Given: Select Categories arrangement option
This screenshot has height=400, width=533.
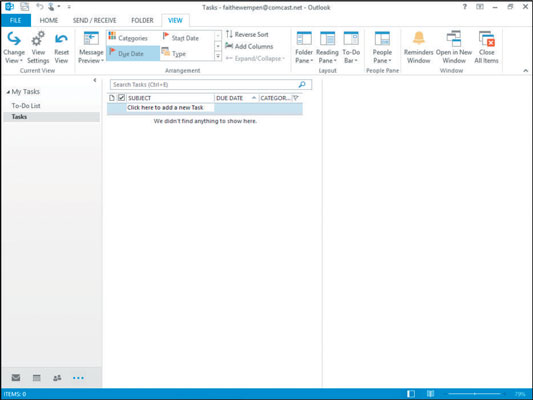Looking at the screenshot, I should point(133,38).
